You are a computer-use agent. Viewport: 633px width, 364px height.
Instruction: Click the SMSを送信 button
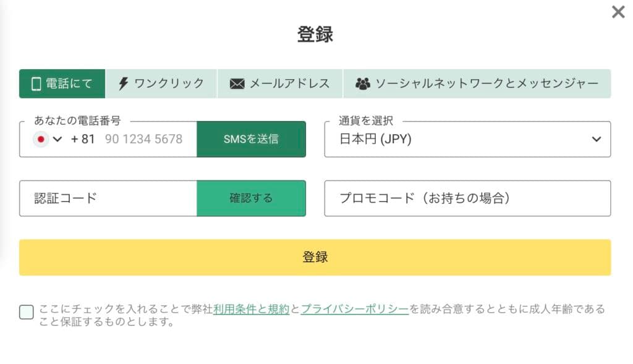[251, 139]
